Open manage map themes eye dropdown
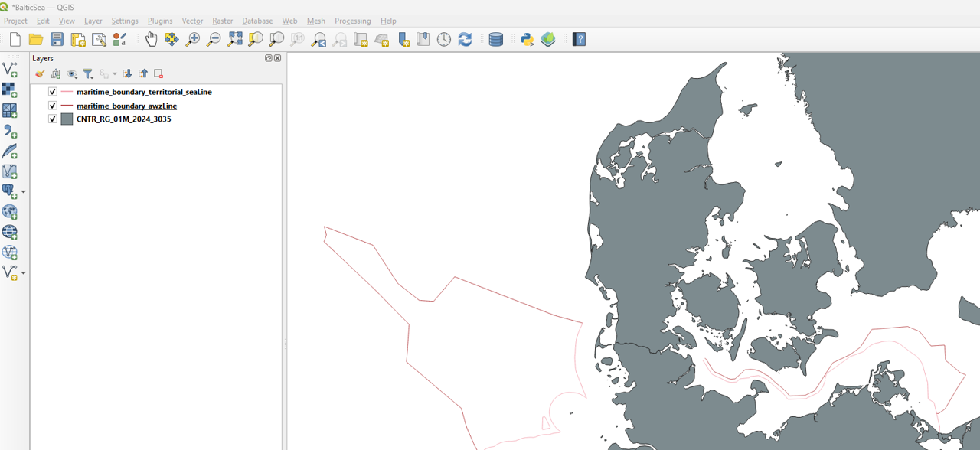Viewport: 980px width, 450px height. click(x=72, y=73)
